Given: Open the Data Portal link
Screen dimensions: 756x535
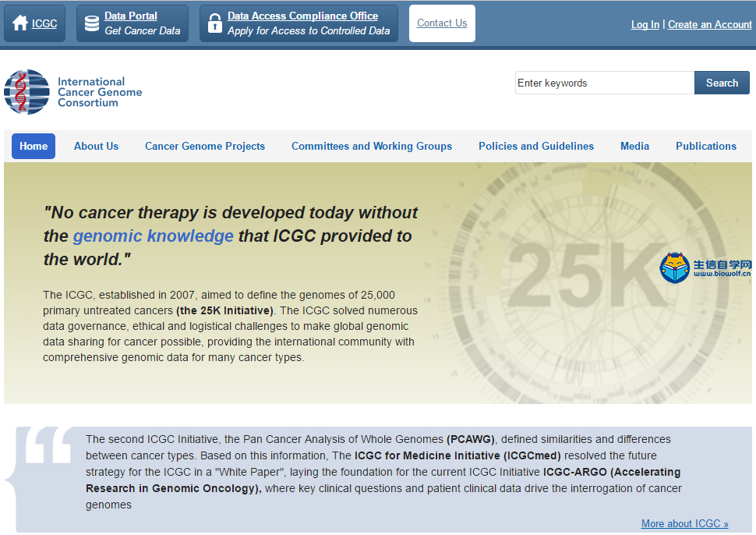Looking at the screenshot, I should (131, 16).
